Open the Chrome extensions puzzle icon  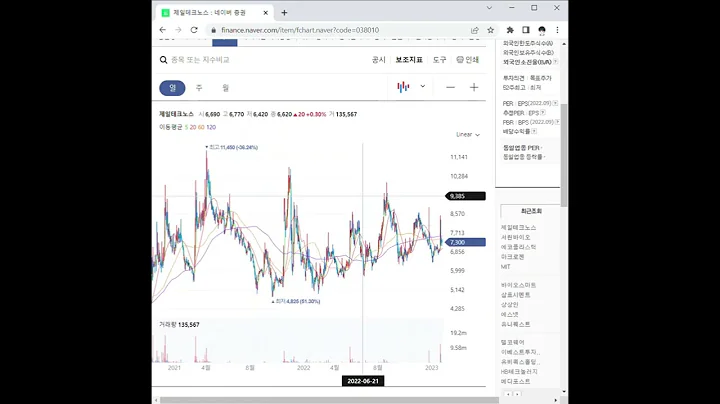[x=510, y=30]
